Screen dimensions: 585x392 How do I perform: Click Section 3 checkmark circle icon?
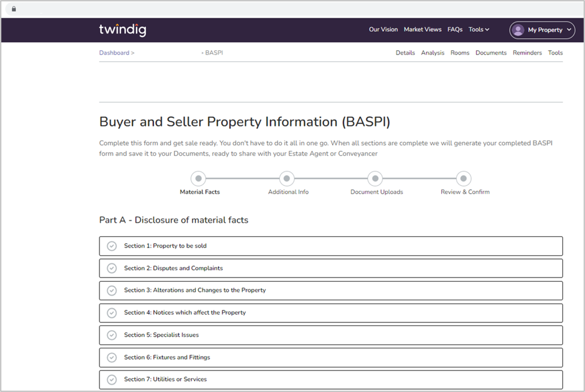(111, 290)
